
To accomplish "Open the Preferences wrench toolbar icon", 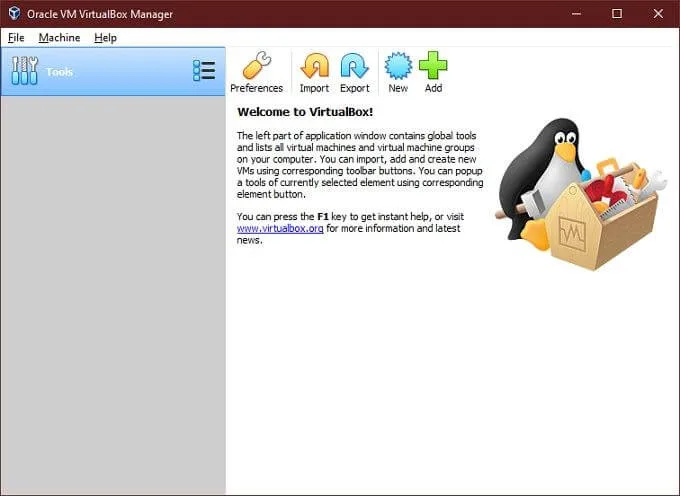I will (256, 66).
